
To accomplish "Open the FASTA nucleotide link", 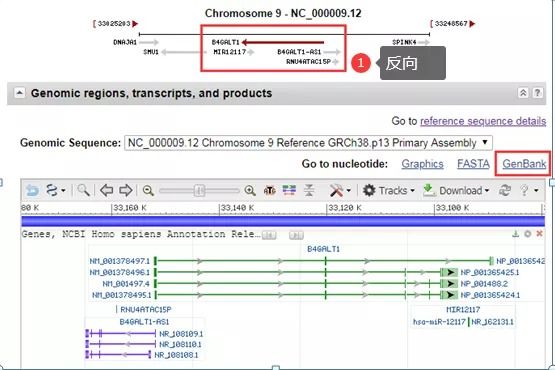I will (x=473, y=164).
